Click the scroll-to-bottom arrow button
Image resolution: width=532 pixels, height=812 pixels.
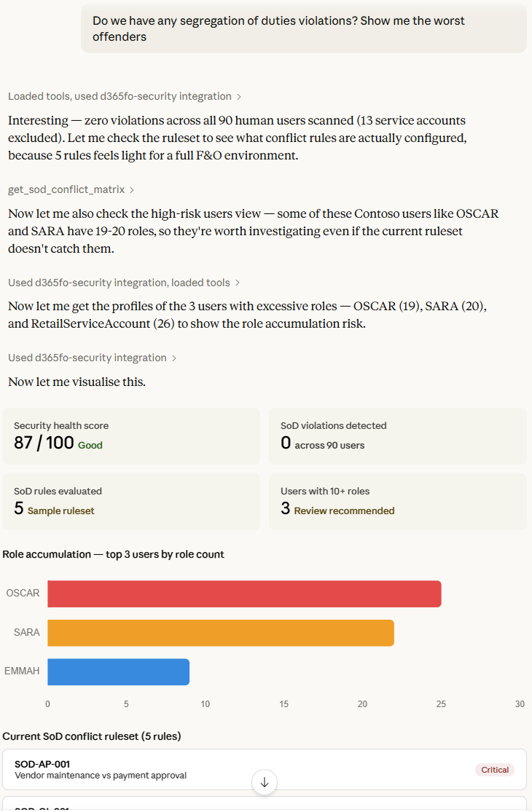[x=265, y=781]
